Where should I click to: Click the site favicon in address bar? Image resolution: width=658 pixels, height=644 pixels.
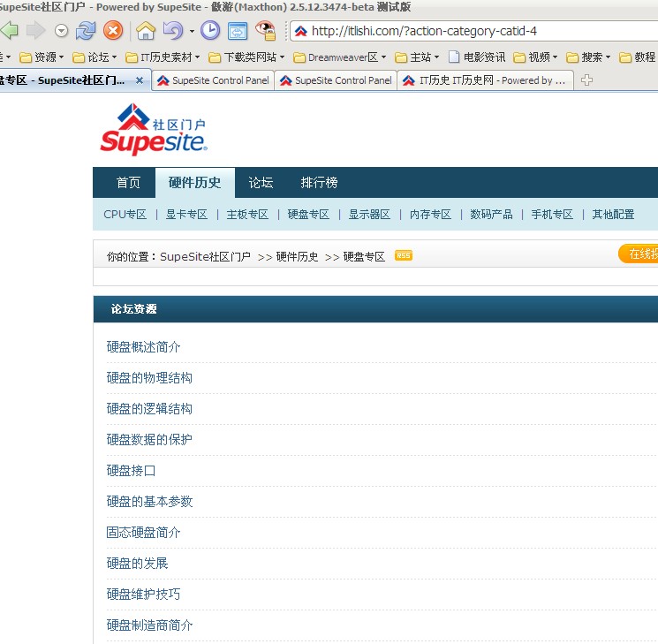(x=300, y=31)
